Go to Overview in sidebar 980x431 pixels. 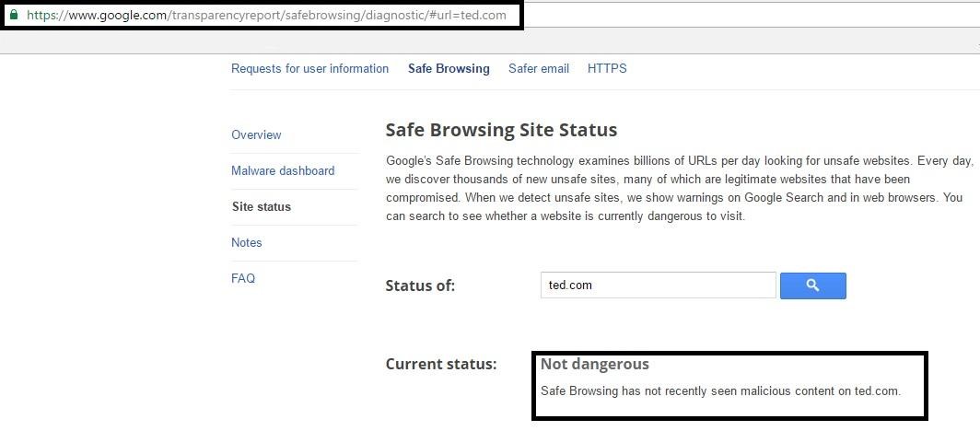(x=256, y=135)
